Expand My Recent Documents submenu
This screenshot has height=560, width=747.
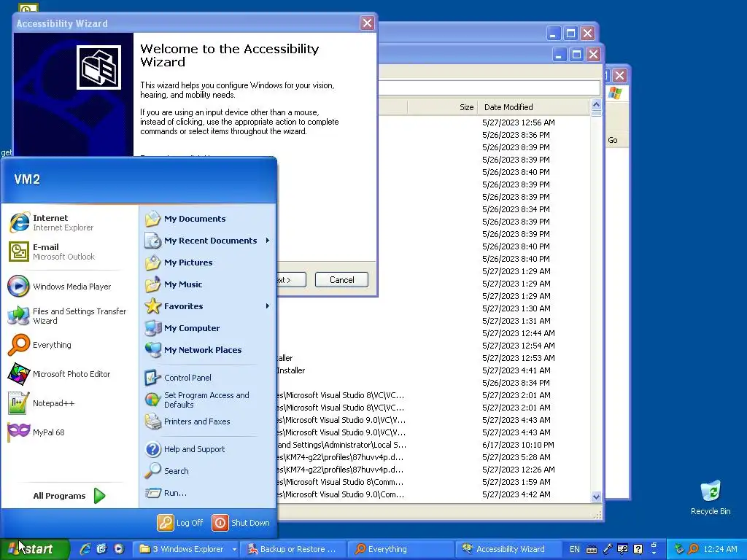[207, 241]
